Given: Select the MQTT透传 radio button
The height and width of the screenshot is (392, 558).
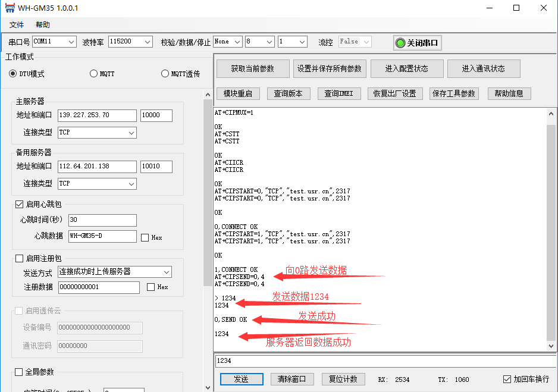Looking at the screenshot, I should click(x=165, y=74).
